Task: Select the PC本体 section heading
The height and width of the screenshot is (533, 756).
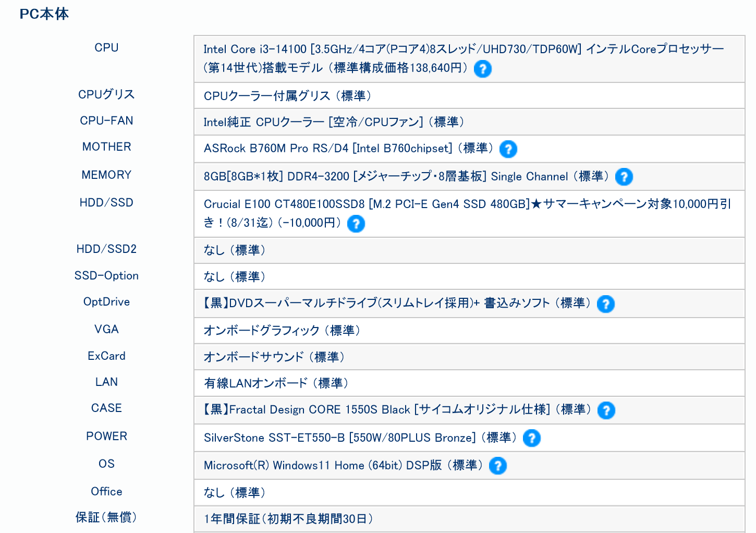Action: pyautogui.click(x=44, y=14)
